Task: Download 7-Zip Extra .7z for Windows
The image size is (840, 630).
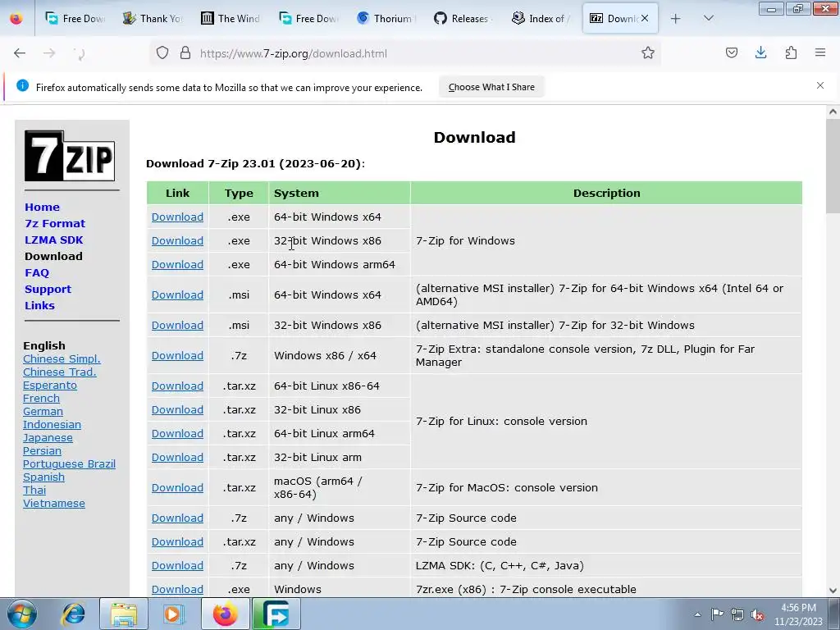Action: (x=177, y=356)
